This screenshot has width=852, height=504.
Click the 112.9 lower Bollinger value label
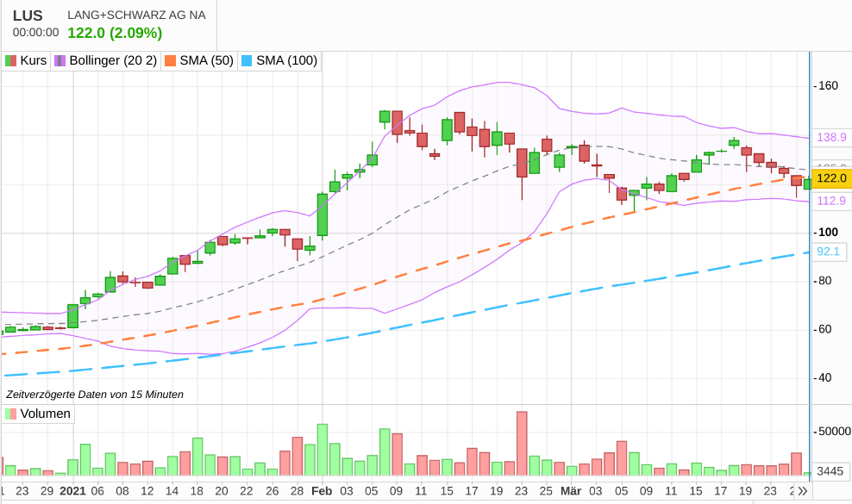click(831, 201)
